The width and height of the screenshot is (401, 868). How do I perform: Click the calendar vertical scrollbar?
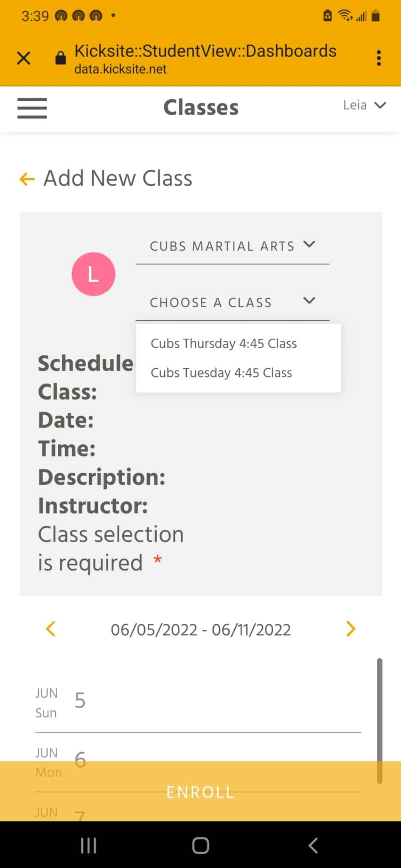coord(379,721)
